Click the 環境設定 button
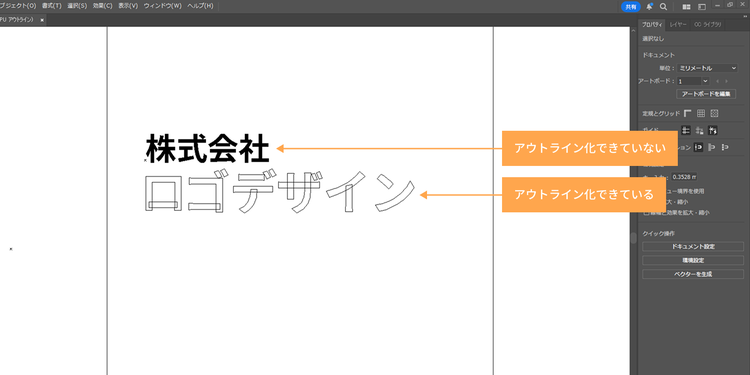The image size is (750, 375). point(693,261)
